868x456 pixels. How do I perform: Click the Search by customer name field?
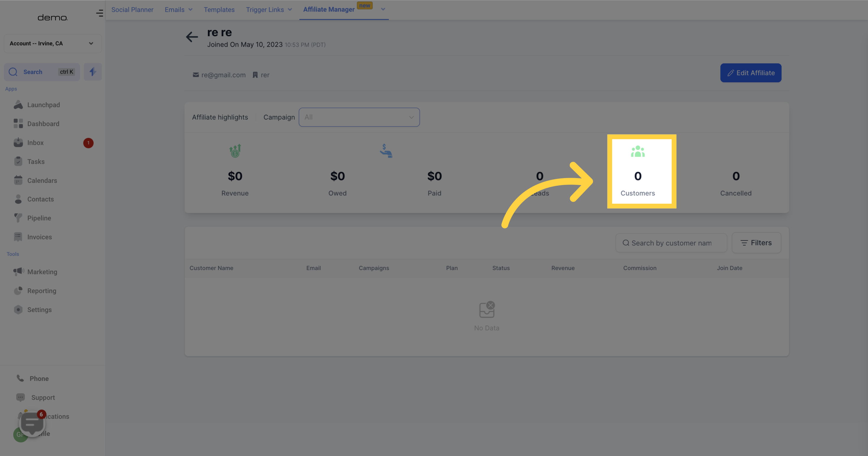(671, 243)
